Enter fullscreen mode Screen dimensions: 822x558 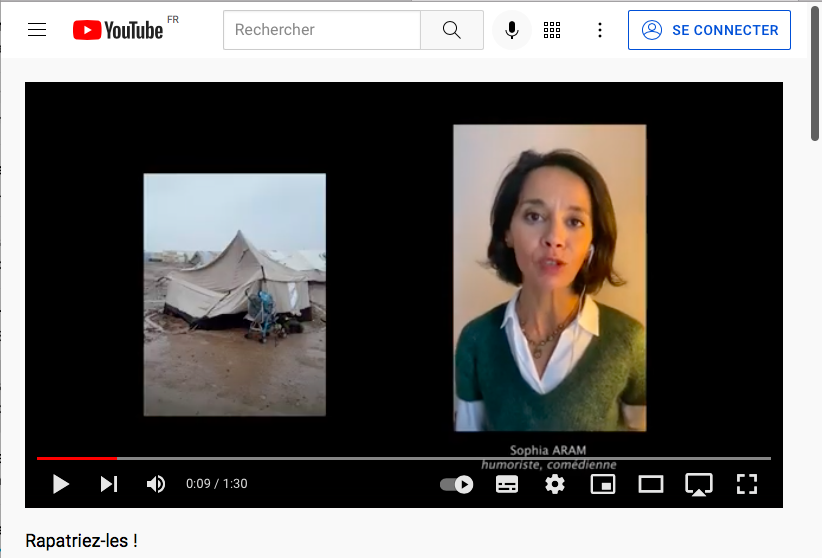(x=747, y=484)
